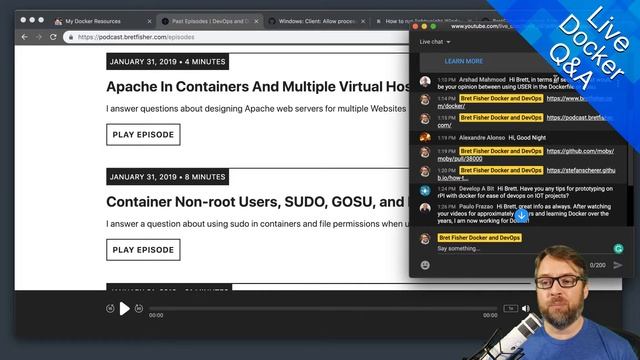Image resolution: width=640 pixels, height=360 pixels.
Task: Open Apache In Containers episode title
Action: tap(258, 87)
